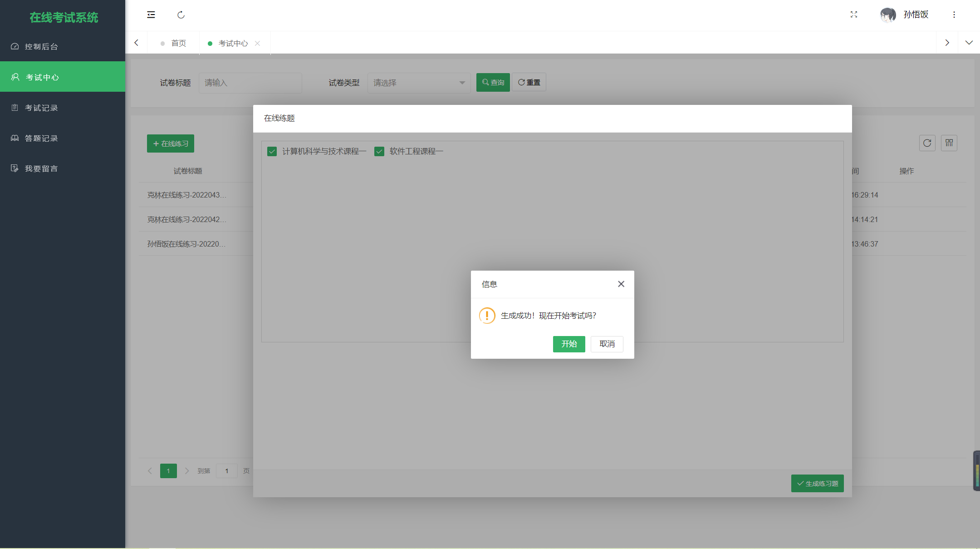This screenshot has width=980, height=549.
Task: Open the column filter grid icon
Action: tap(949, 143)
